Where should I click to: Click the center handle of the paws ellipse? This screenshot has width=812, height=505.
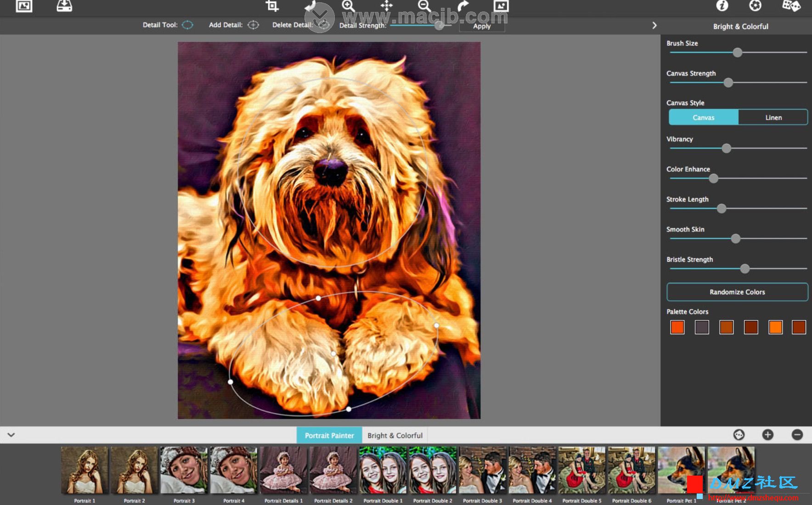[x=333, y=353]
